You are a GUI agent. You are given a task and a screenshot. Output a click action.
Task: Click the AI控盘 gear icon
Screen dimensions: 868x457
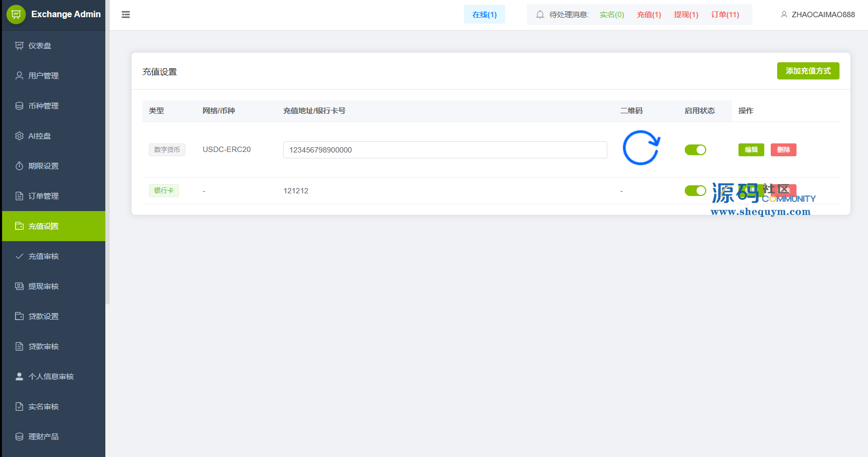coord(19,136)
